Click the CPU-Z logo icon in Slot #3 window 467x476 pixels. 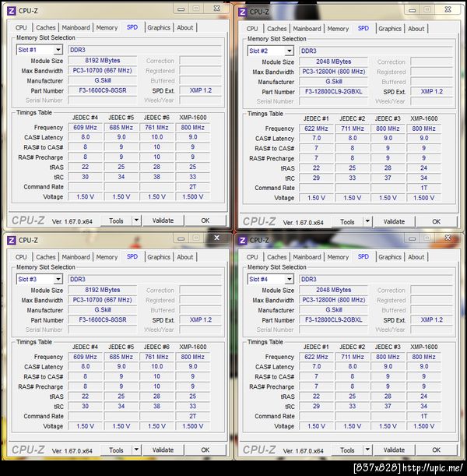11,241
